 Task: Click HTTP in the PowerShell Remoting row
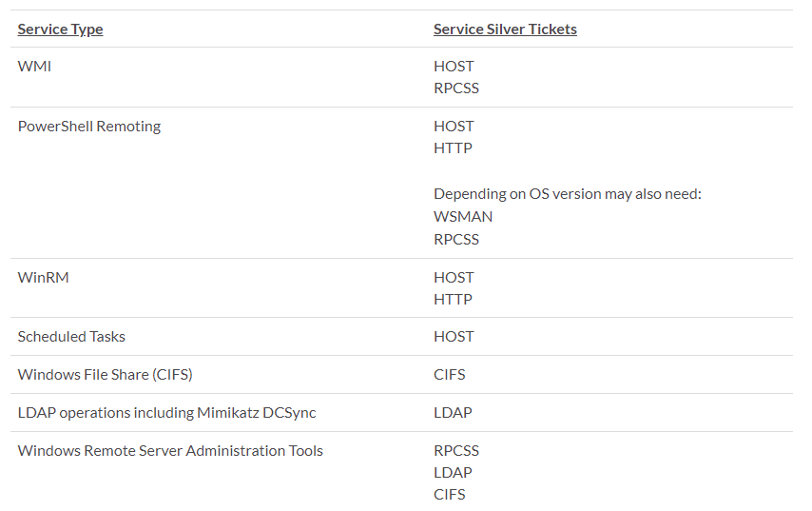point(453,147)
